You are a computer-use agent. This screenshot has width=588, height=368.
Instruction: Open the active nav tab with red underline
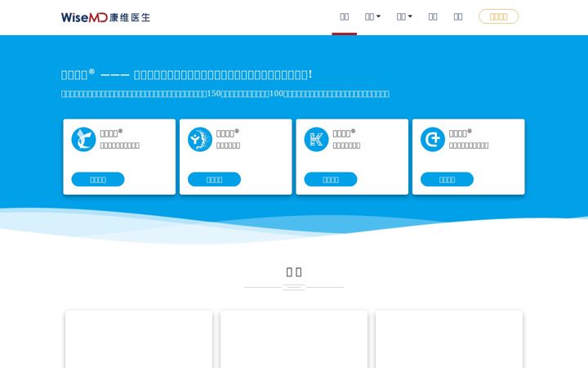click(x=345, y=16)
